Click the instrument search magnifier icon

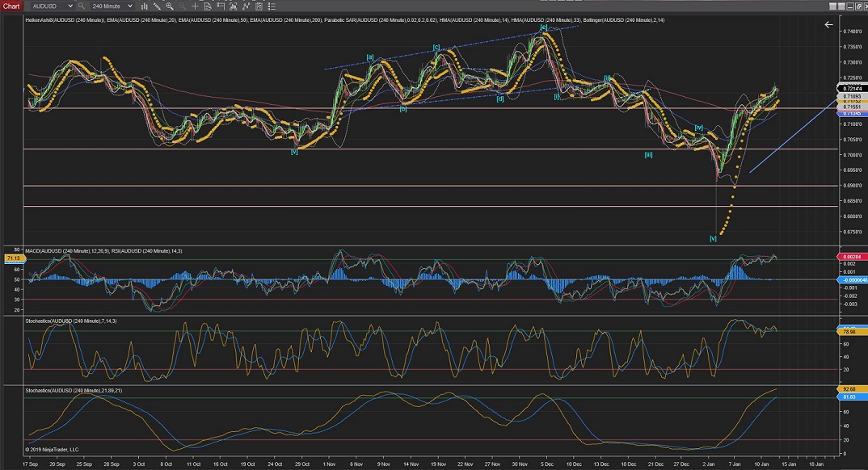click(x=82, y=6)
